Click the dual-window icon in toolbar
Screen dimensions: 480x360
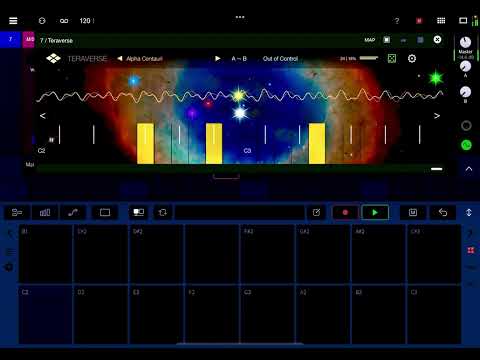pyautogui.click(x=139, y=212)
